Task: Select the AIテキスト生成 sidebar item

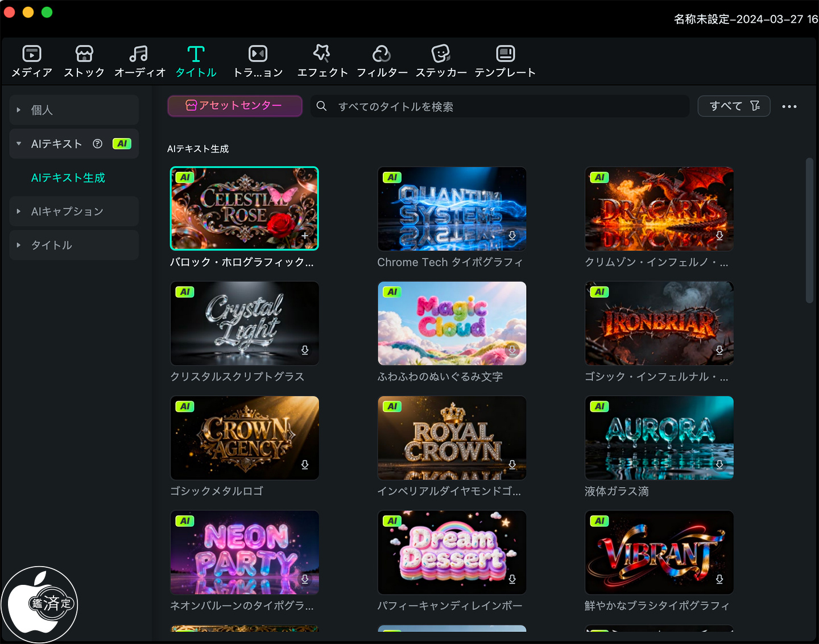Action: pos(68,178)
